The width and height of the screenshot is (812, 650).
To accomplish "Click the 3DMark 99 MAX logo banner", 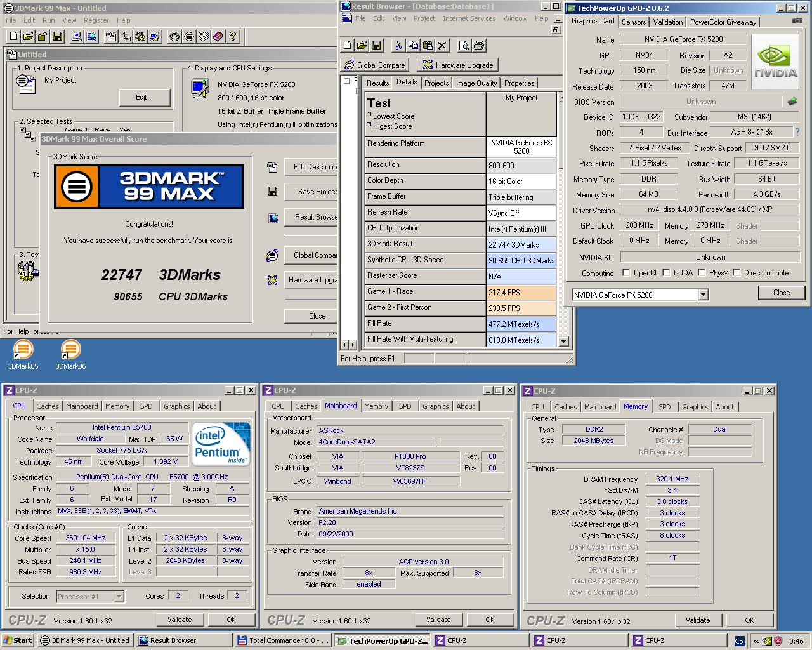I will [x=149, y=187].
